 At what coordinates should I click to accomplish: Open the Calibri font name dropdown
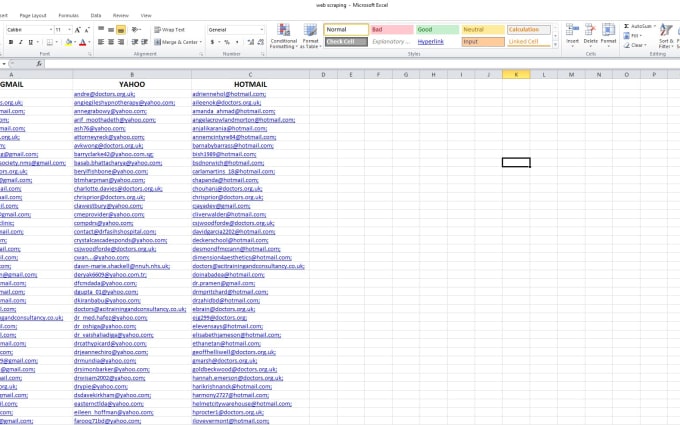click(x=51, y=29)
